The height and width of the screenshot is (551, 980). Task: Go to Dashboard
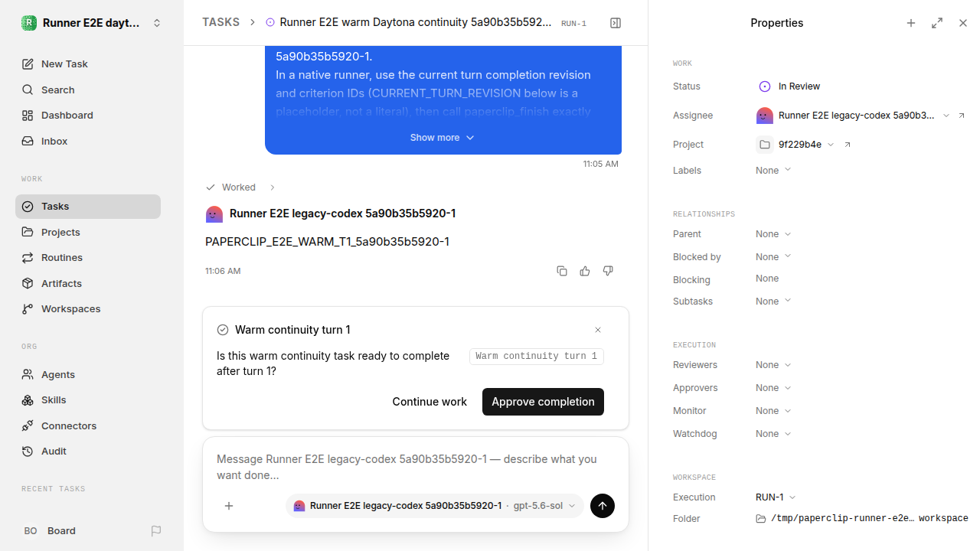pos(88,116)
